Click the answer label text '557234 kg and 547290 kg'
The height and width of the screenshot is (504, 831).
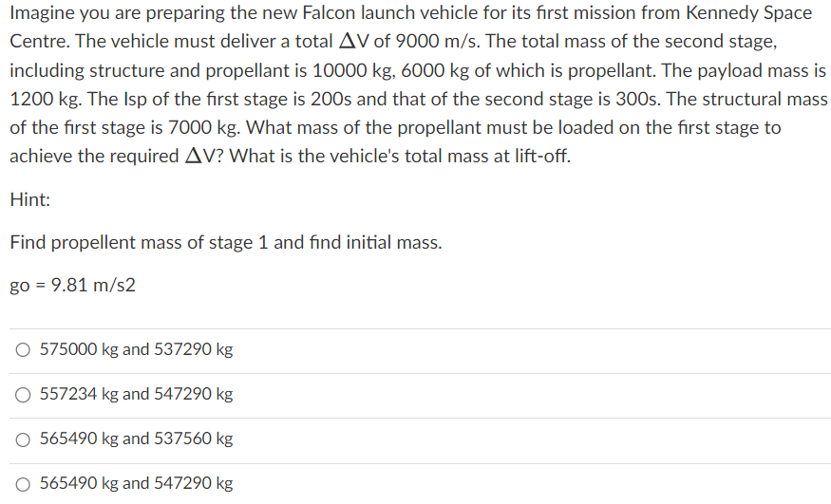[x=136, y=394]
